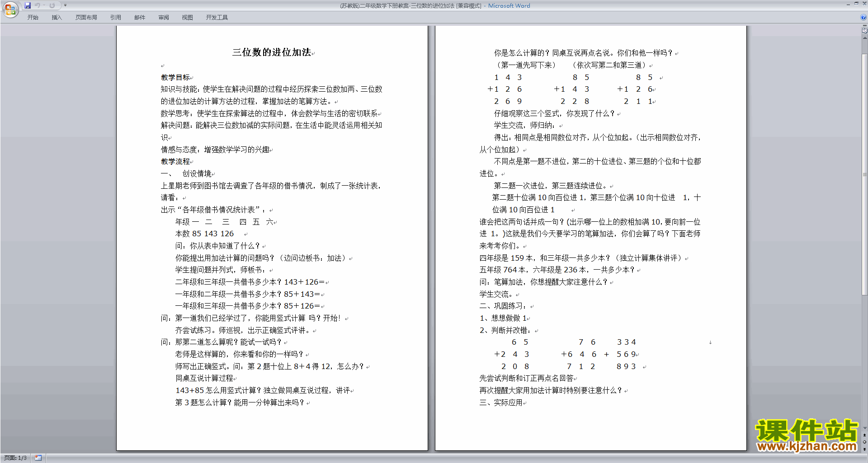Open the 开发工具 ribbon tab
868x463 pixels.
217,18
